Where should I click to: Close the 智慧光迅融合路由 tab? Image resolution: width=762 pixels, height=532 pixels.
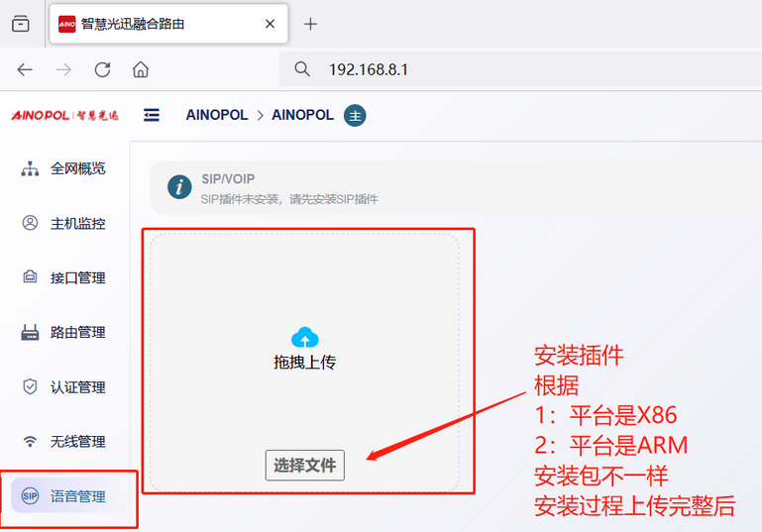270,24
